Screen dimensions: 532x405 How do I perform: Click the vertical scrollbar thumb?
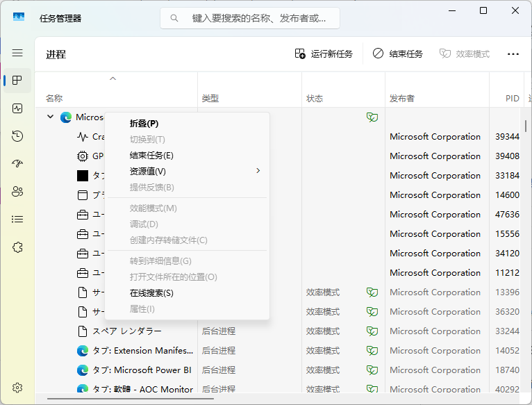pyautogui.click(x=526, y=126)
